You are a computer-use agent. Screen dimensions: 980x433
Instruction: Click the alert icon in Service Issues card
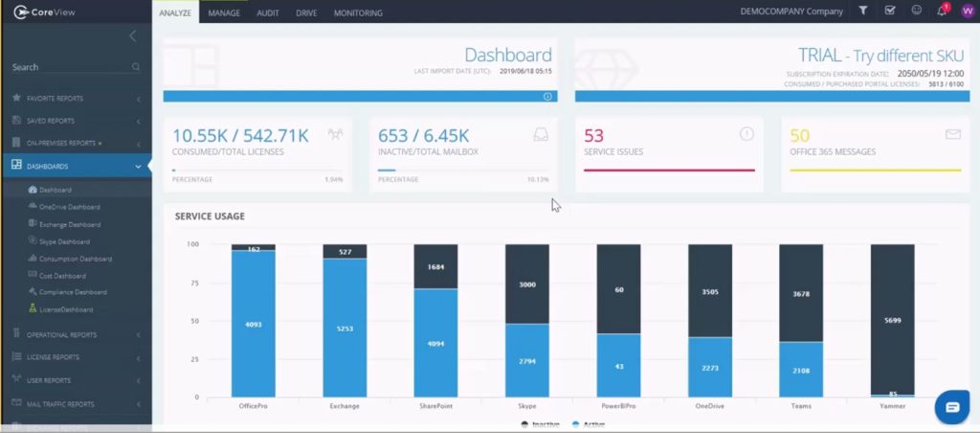pos(746,133)
